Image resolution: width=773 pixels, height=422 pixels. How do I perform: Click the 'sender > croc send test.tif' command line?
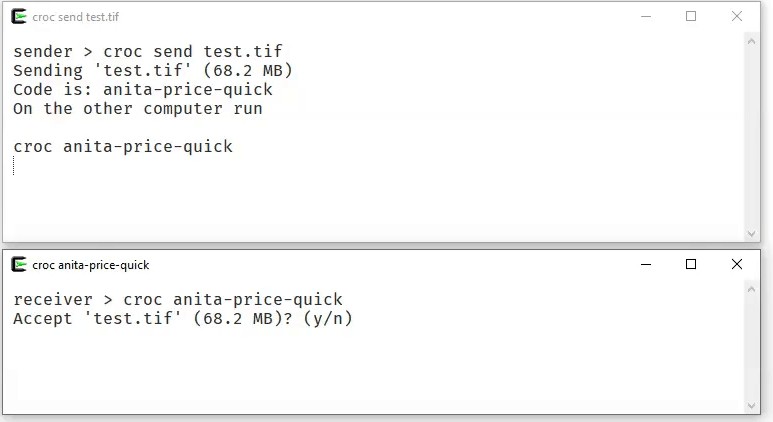tap(154, 51)
